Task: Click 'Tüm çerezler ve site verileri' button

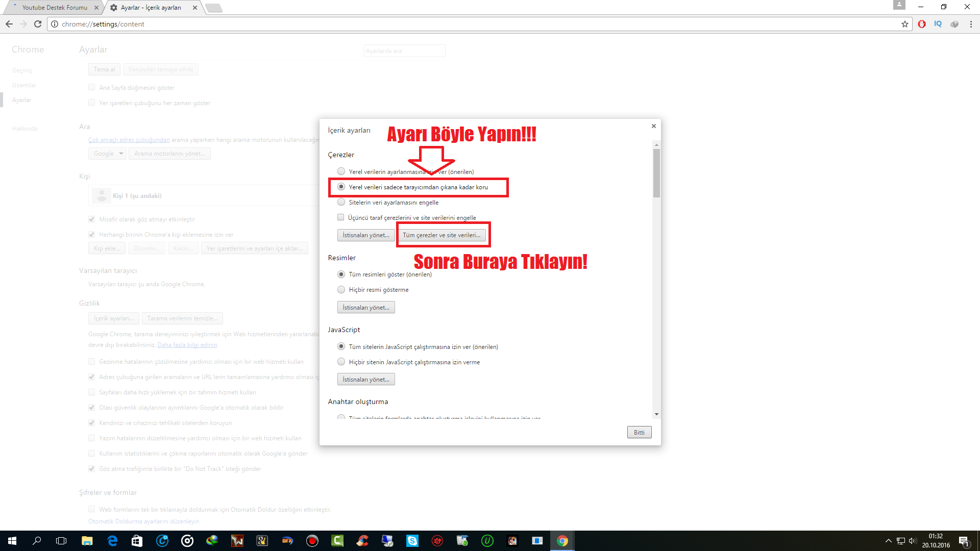Action: click(x=442, y=235)
